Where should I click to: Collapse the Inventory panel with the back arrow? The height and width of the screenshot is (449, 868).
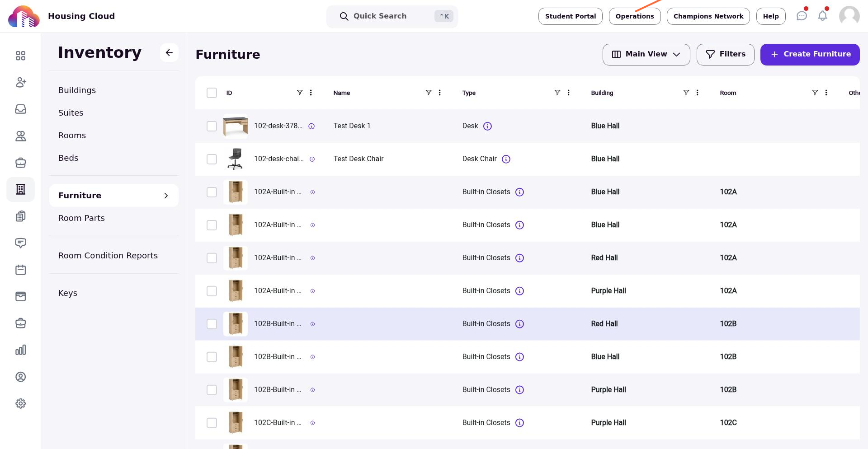pyautogui.click(x=169, y=53)
